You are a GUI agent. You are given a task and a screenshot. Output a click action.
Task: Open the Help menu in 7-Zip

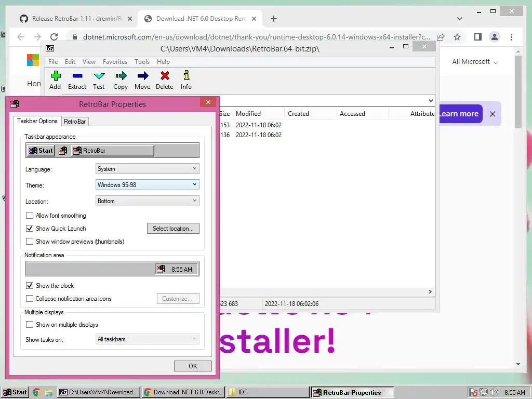point(163,62)
